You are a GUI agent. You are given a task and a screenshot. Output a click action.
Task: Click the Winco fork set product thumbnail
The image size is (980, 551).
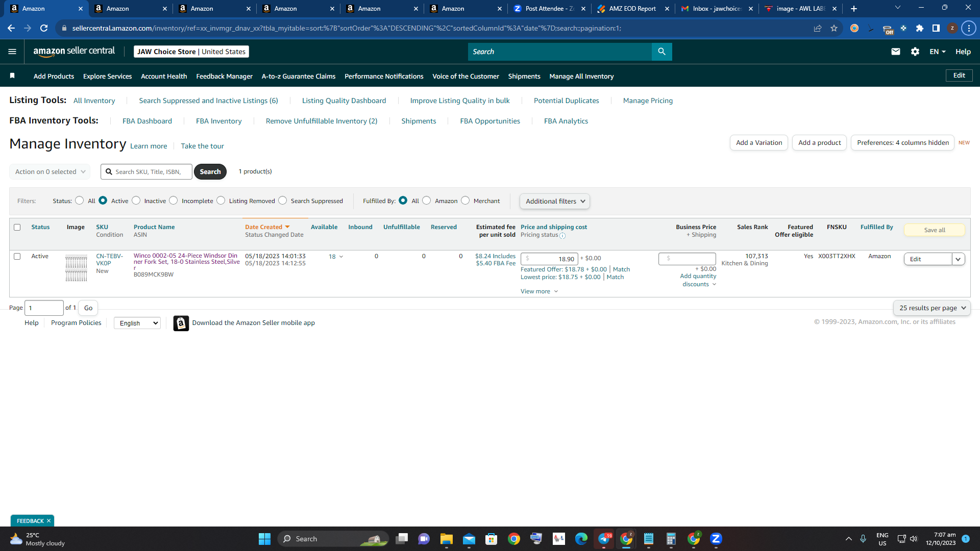coord(76,268)
